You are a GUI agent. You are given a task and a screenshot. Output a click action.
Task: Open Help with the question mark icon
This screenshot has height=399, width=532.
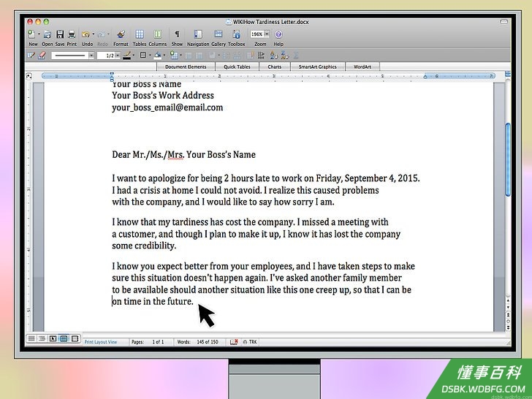[278, 34]
